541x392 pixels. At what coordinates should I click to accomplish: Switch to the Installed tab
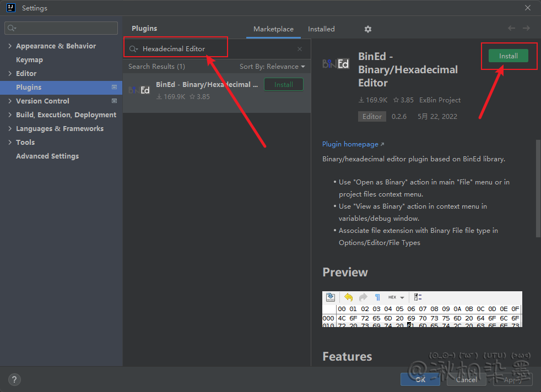(x=321, y=29)
